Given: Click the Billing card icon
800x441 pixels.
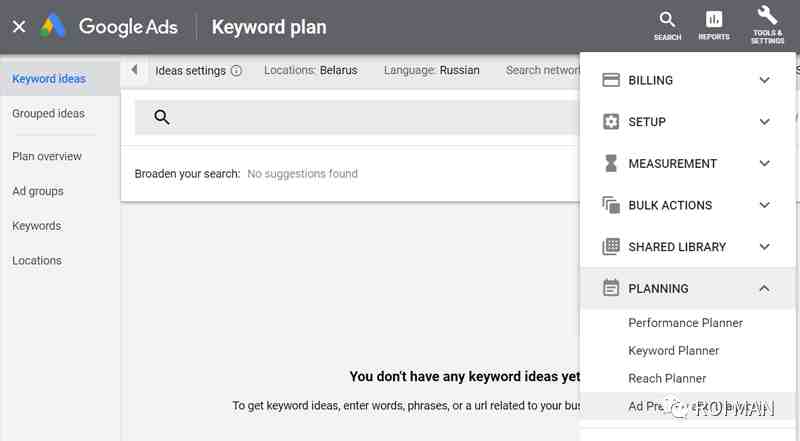Looking at the screenshot, I should [611, 80].
